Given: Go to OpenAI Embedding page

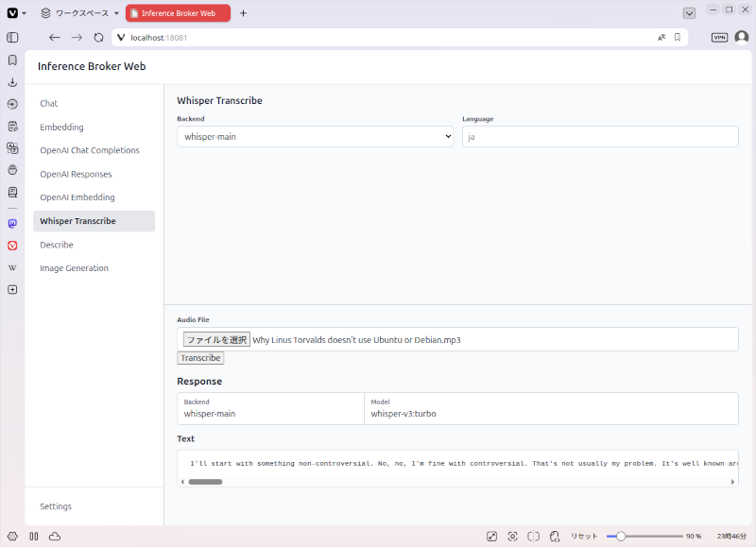Looking at the screenshot, I should pos(94,197).
